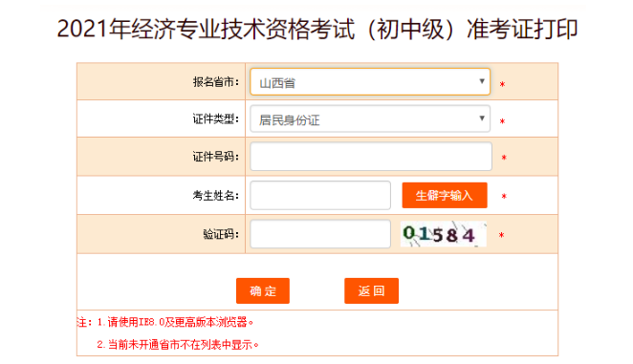
Task: Open the 报名省市 dropdown showing 山西省
Action: tap(370, 82)
